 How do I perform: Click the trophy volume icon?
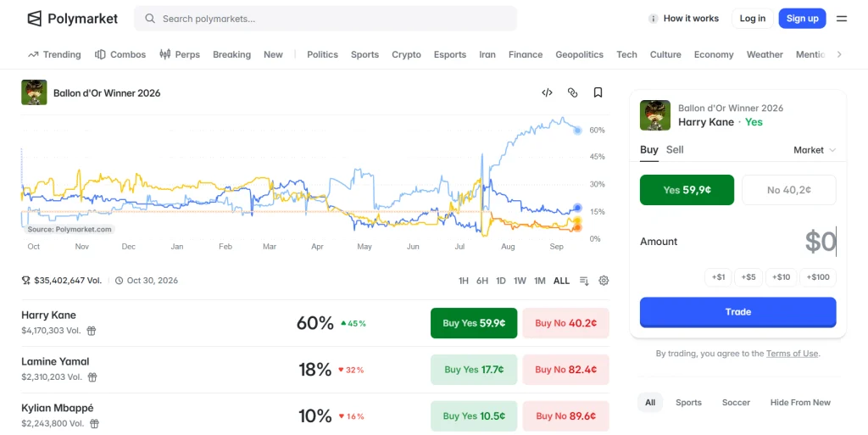click(x=26, y=281)
